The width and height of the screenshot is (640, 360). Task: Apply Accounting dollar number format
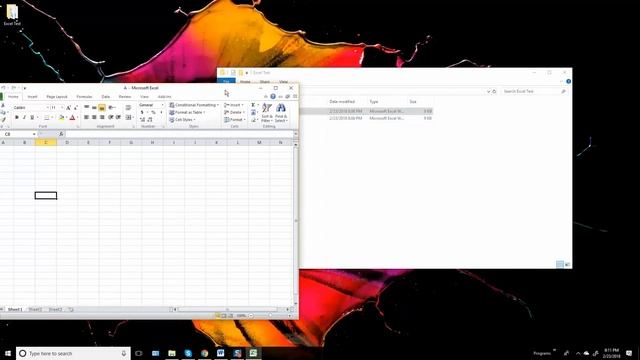(142, 112)
